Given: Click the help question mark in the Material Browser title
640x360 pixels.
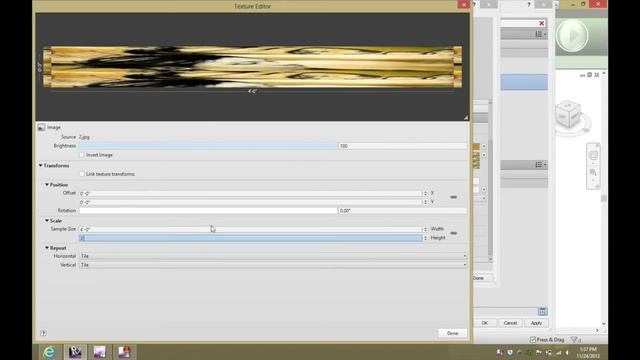Looking at the screenshot, I should (x=529, y=4).
